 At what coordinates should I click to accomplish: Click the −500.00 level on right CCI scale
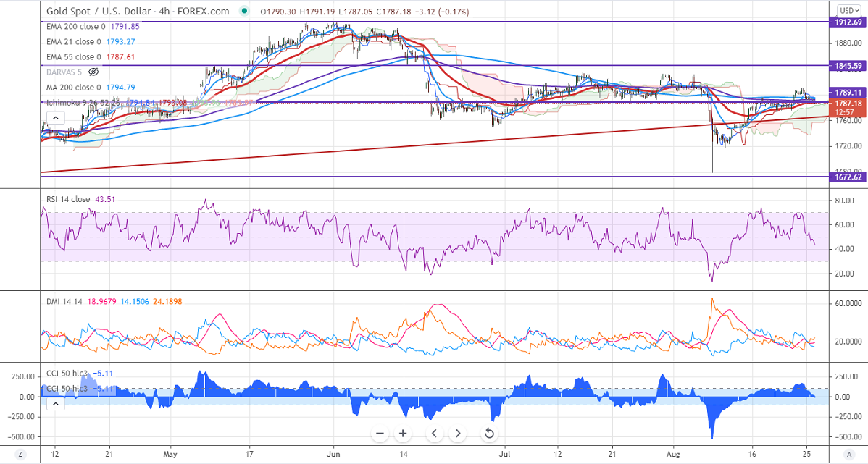click(x=848, y=436)
